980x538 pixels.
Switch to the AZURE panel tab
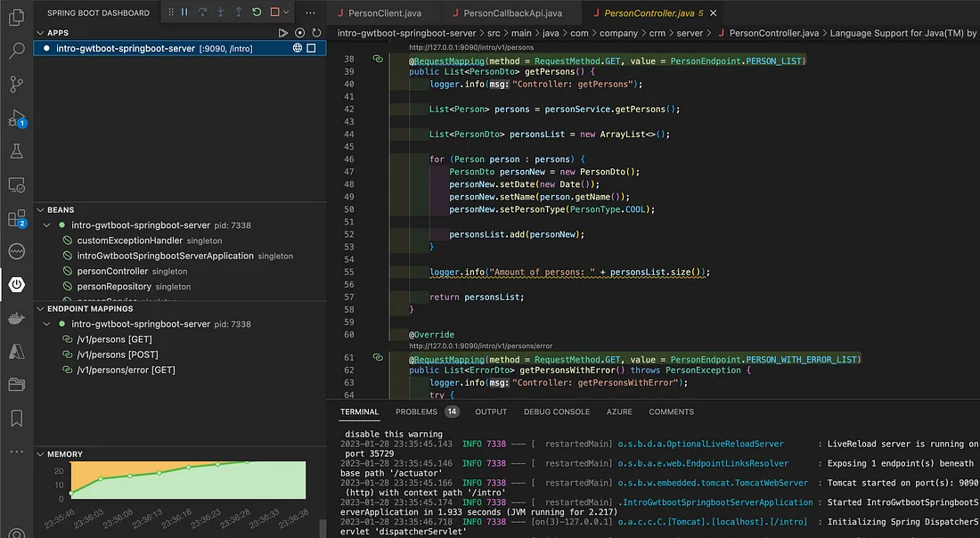619,412
